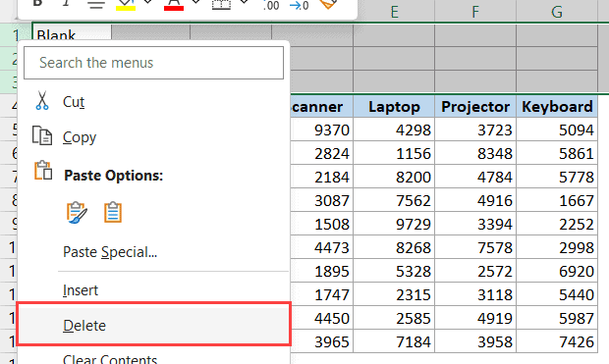
Task: Select cell with value 8200
Action: [394, 177]
